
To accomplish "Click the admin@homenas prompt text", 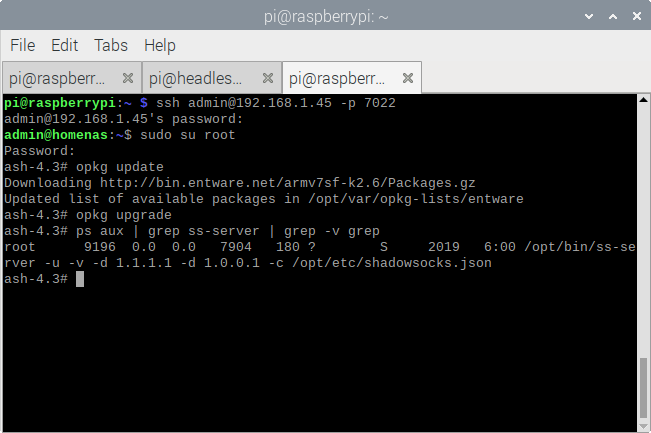I will click(x=56, y=135).
